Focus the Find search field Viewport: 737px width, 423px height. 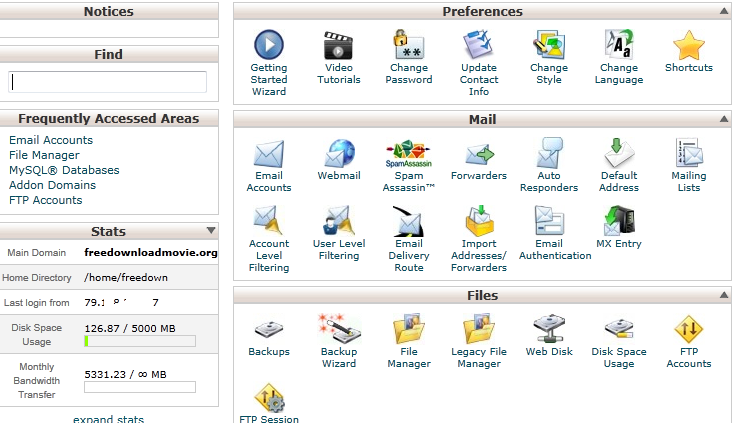pyautogui.click(x=108, y=82)
